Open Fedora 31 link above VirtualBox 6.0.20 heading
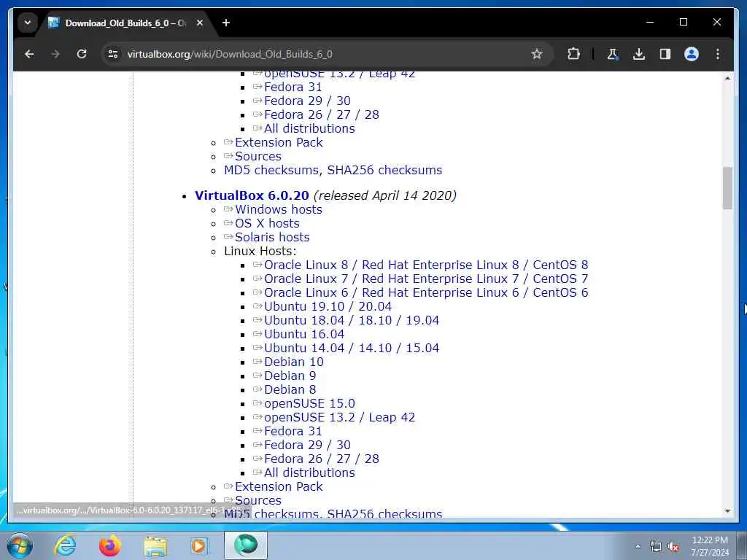 (x=293, y=87)
